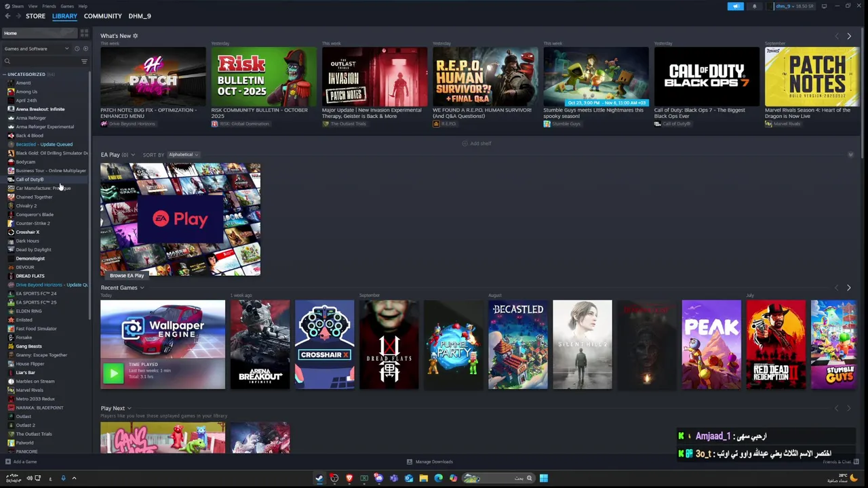This screenshot has width=868, height=488.
Task: Click the library search magnifier icon
Action: (x=7, y=61)
